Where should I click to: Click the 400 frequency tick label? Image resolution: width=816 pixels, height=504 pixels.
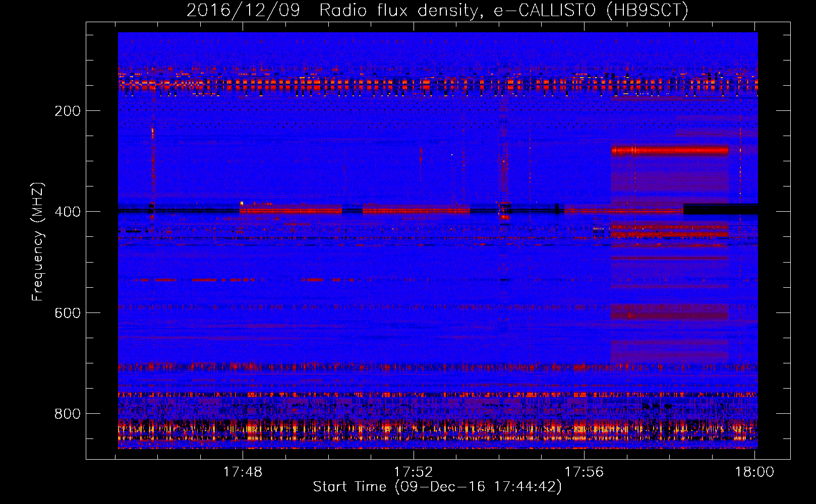pyautogui.click(x=68, y=212)
